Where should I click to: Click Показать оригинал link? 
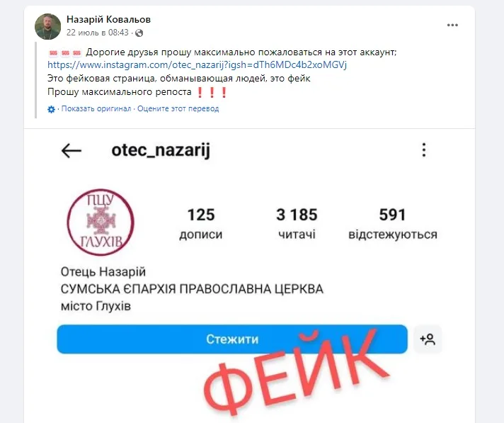(x=96, y=108)
